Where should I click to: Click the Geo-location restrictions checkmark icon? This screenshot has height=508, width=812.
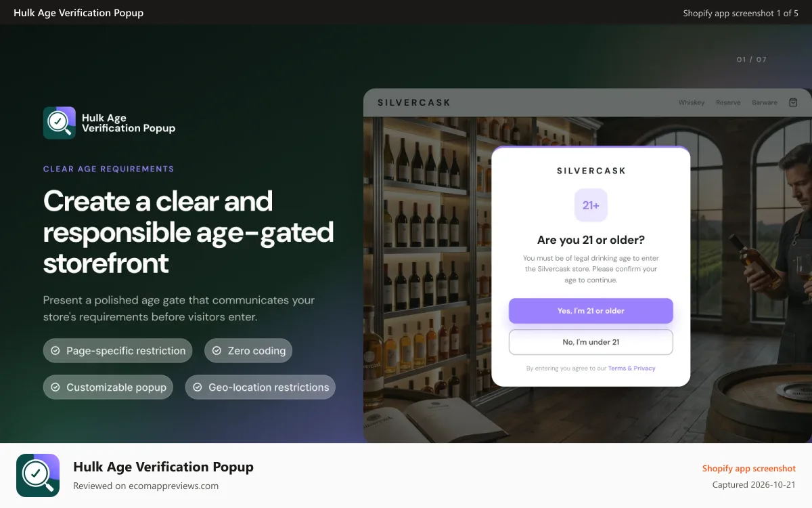click(x=198, y=387)
